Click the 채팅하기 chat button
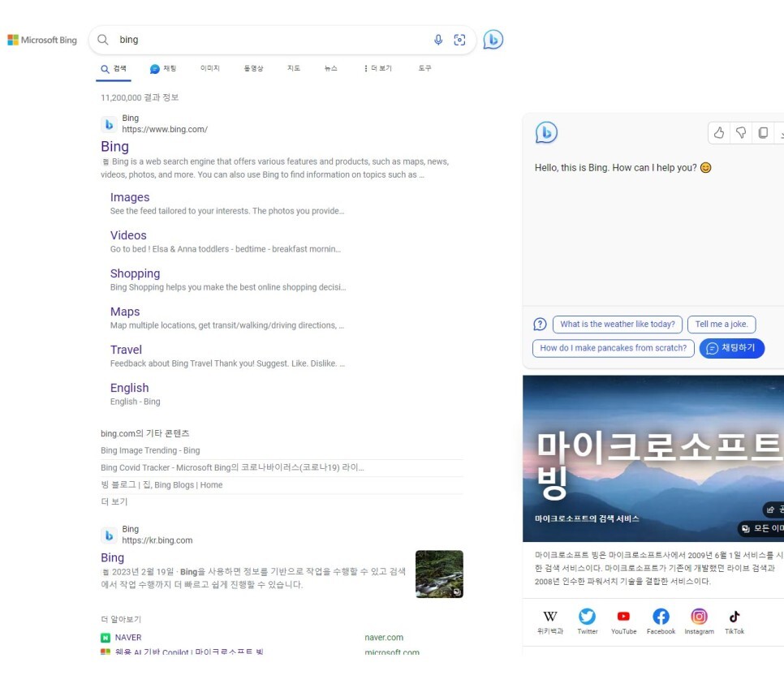Screen dimensions: 784x688 click(731, 348)
